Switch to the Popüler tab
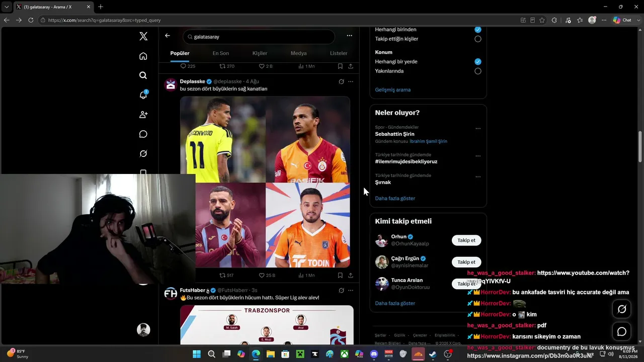This screenshot has height=362, width=644. pos(180,53)
